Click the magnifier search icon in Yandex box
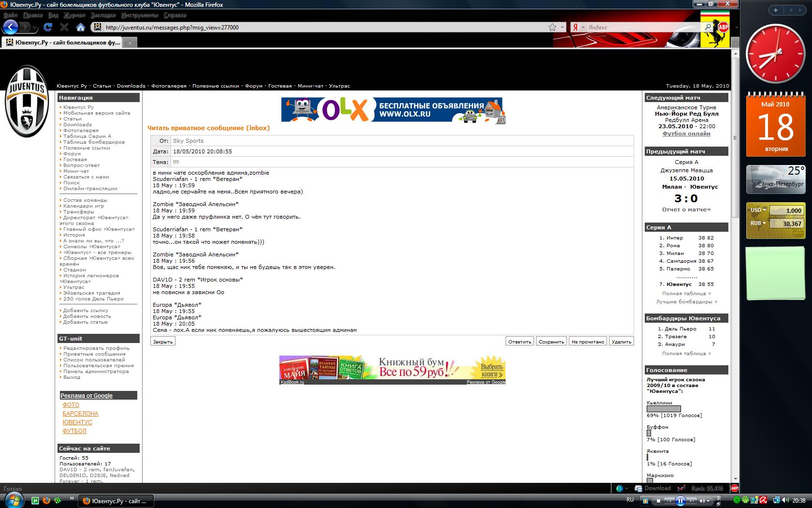 pyautogui.click(x=709, y=27)
